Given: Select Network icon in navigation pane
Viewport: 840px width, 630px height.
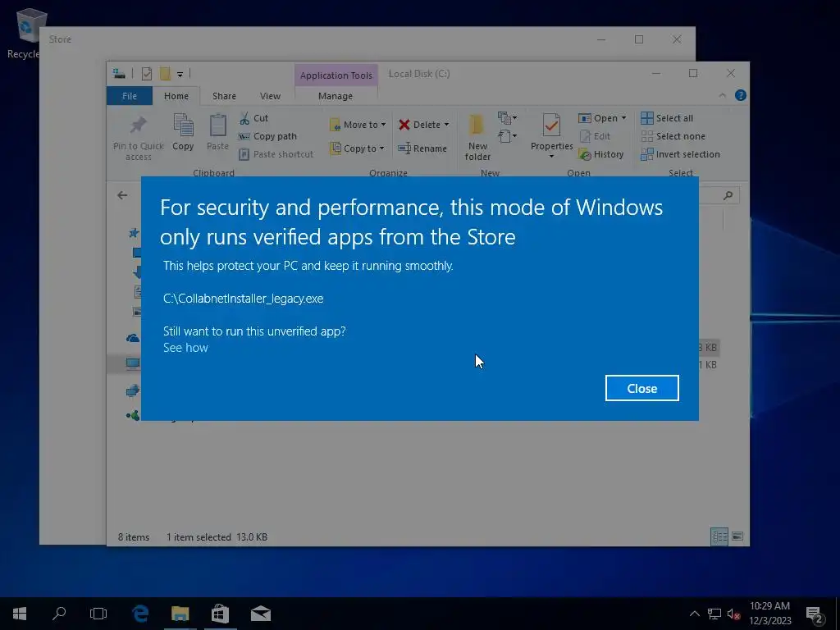Looking at the screenshot, I should 132,390.
